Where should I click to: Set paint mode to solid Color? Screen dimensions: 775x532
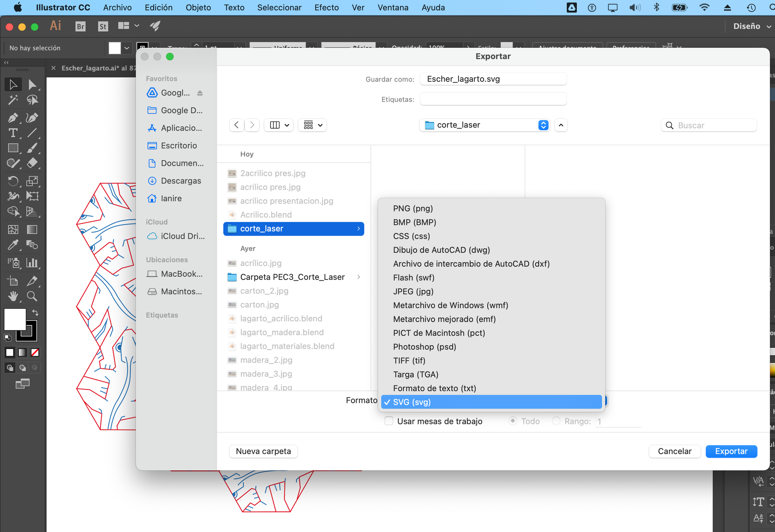10,352
